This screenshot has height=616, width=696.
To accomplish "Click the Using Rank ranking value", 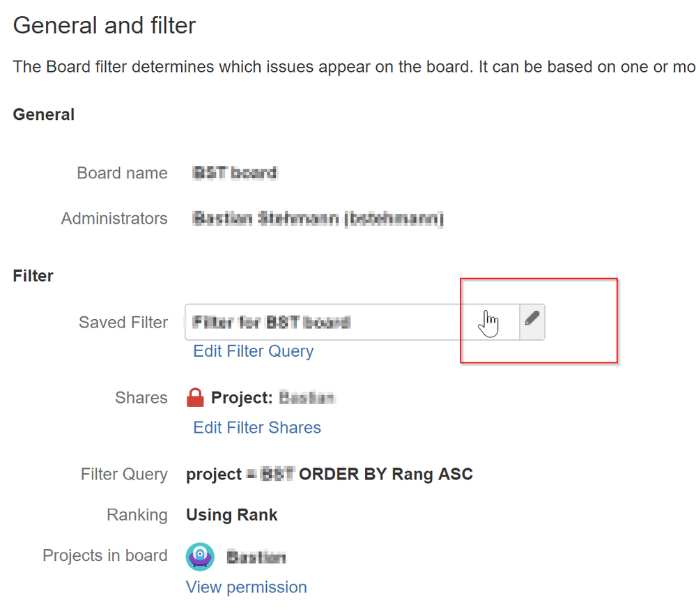I will [231, 515].
